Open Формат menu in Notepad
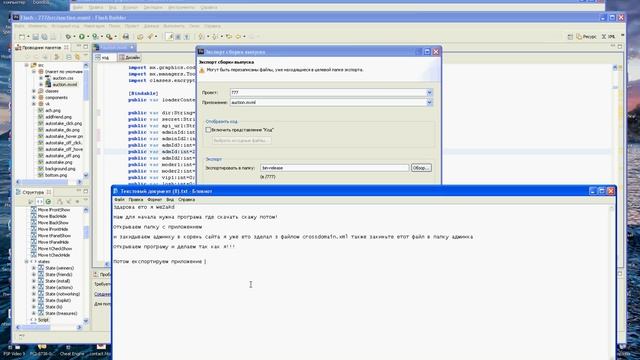The height and width of the screenshot is (360, 640). pos(155,200)
